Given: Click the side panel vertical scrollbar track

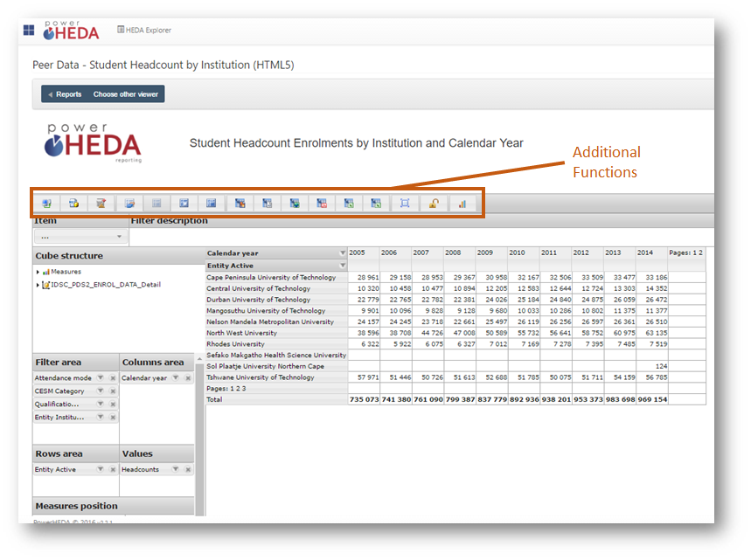Looking at the screenshot, I should 199,440.
